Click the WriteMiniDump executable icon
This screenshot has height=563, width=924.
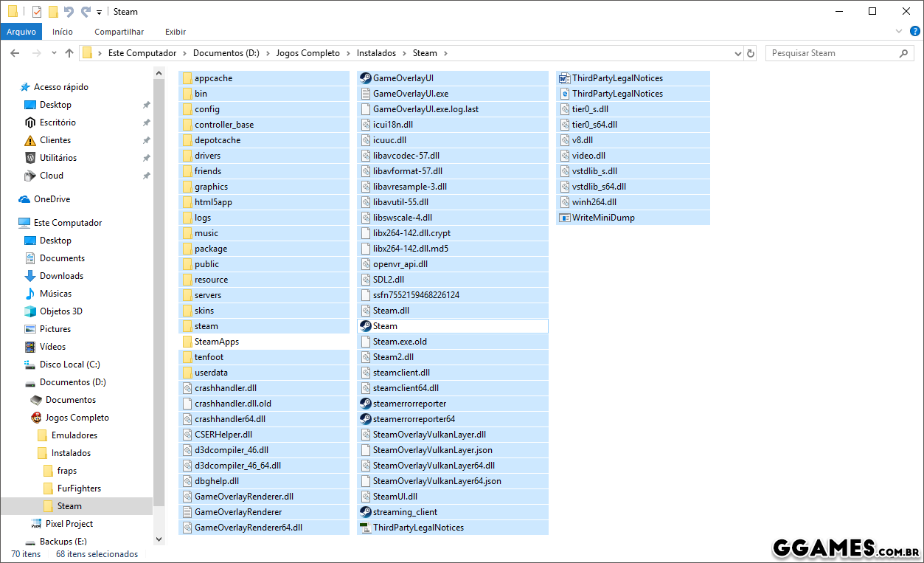(564, 218)
